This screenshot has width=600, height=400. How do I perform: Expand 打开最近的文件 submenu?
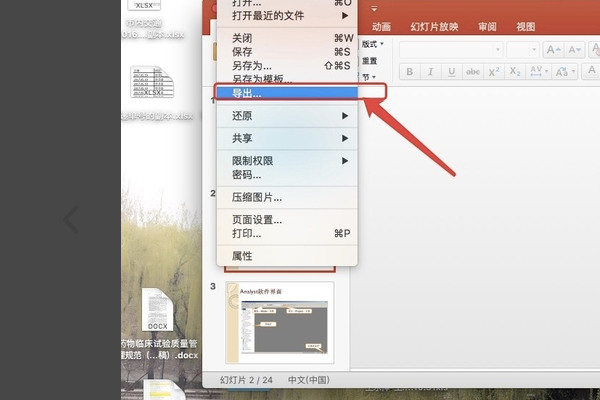coord(287,16)
